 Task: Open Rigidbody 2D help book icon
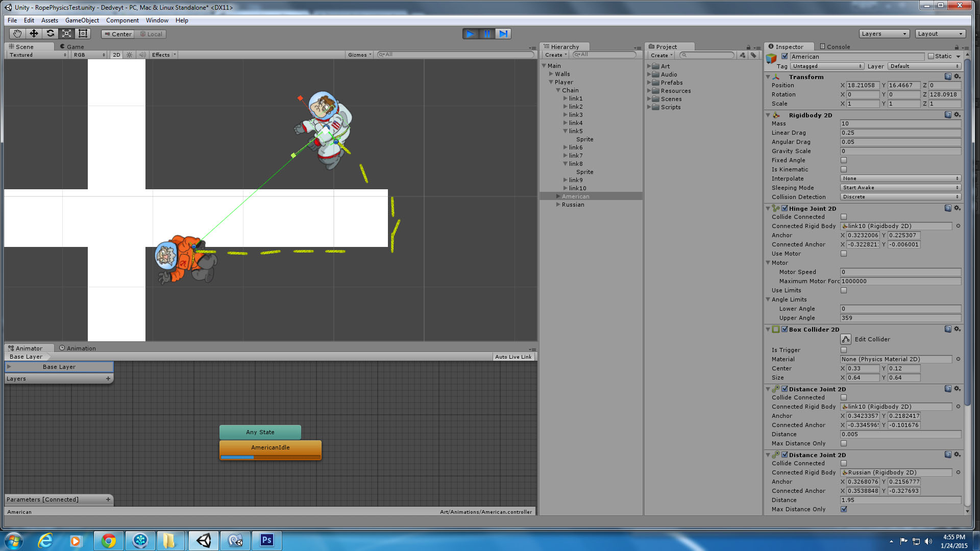click(948, 115)
